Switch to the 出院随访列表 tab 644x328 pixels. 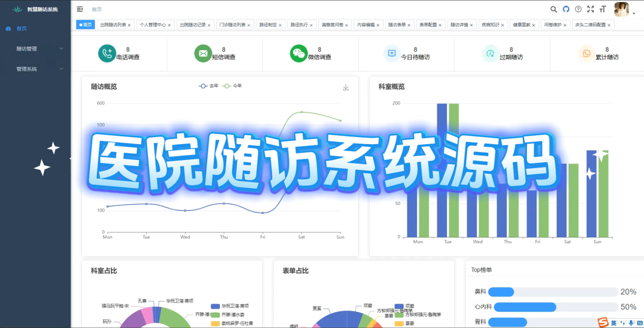[112, 24]
